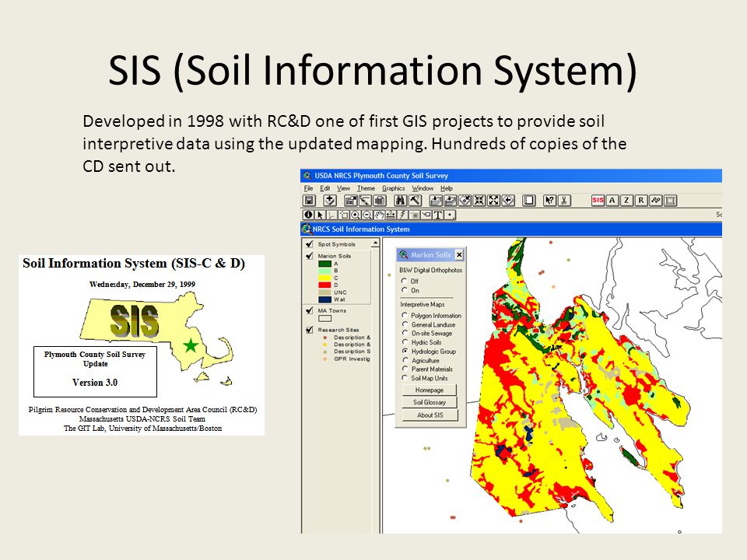
Task: Open the View menu
Action: [x=343, y=188]
